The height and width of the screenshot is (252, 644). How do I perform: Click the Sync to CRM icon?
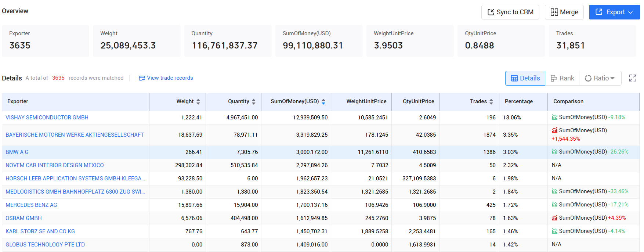point(491,12)
